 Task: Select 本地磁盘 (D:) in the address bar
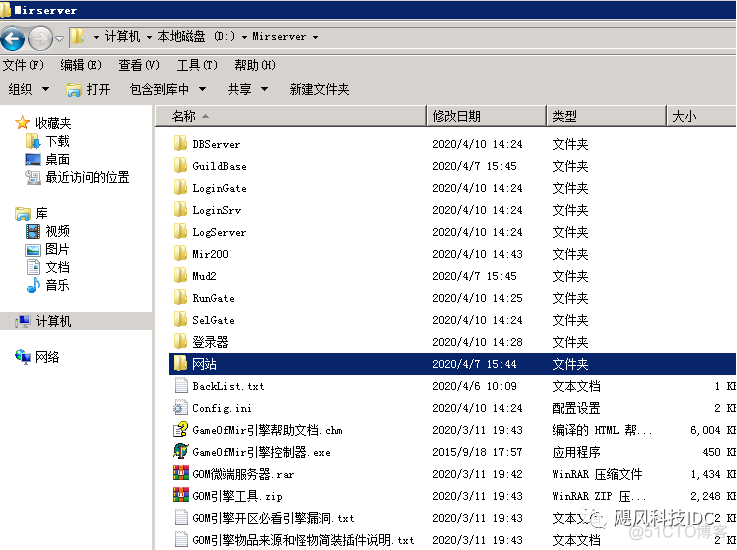tap(196, 37)
